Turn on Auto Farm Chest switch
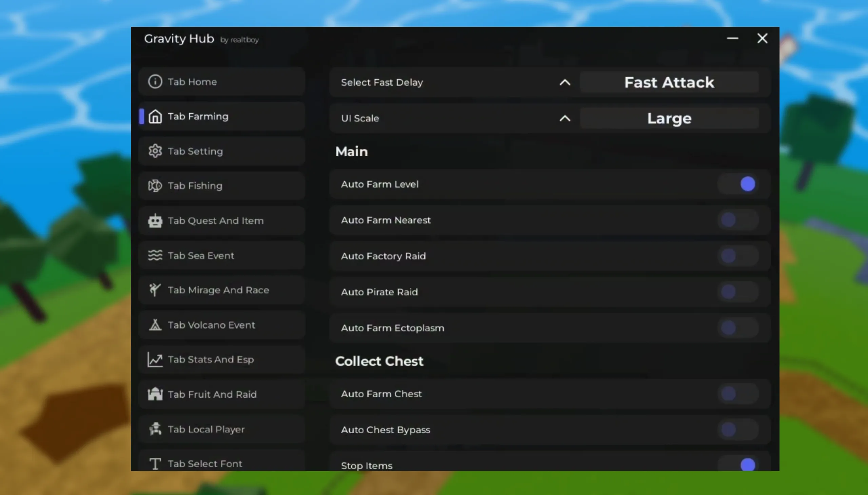 [x=738, y=394]
